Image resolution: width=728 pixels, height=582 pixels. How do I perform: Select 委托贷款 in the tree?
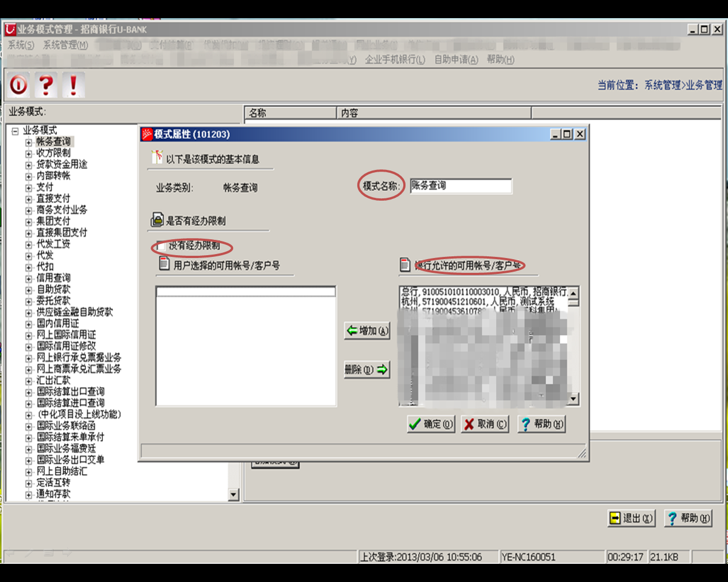(x=53, y=301)
